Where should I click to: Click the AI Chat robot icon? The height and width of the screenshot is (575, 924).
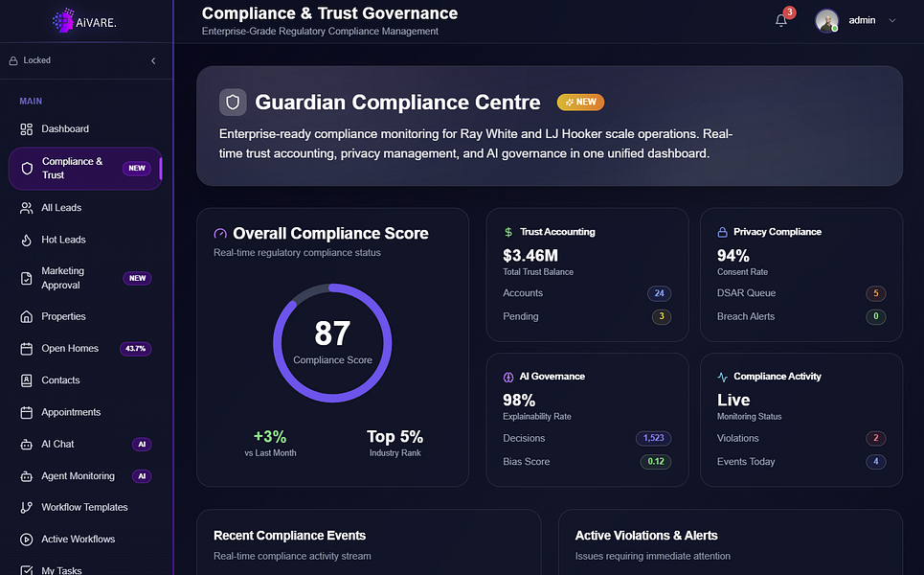(x=27, y=444)
